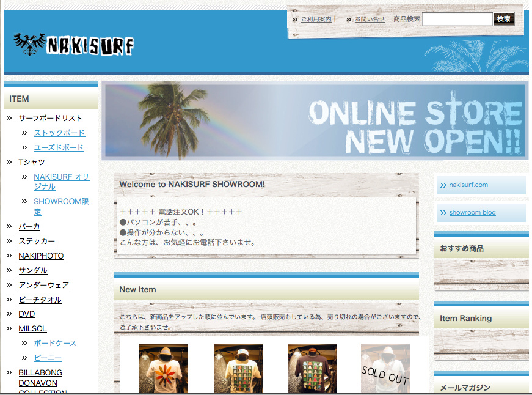Open BILLABONG DONAVON collection link
The height and width of the screenshot is (395, 532).
click(x=42, y=382)
